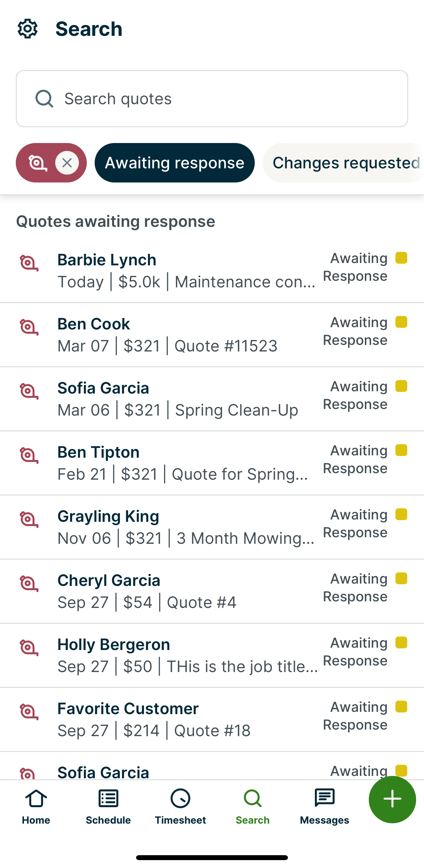Open settings via the gear icon
The width and height of the screenshot is (424, 868).
[x=28, y=29]
